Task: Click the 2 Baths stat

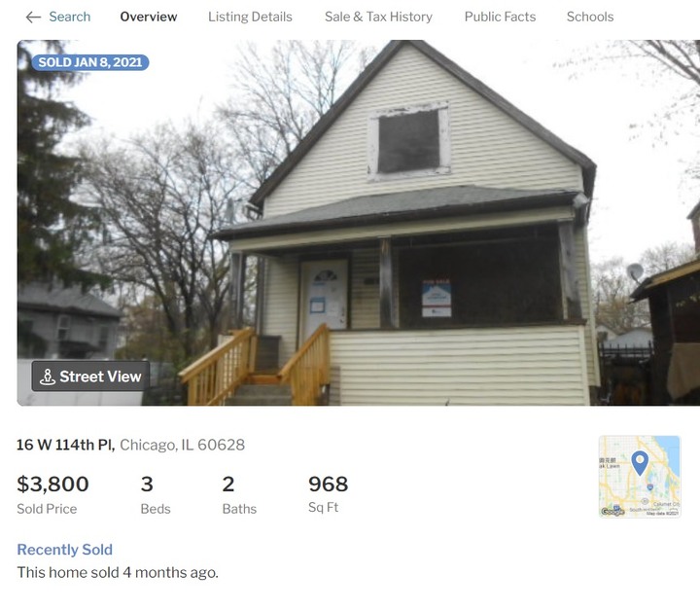Action: [239, 494]
